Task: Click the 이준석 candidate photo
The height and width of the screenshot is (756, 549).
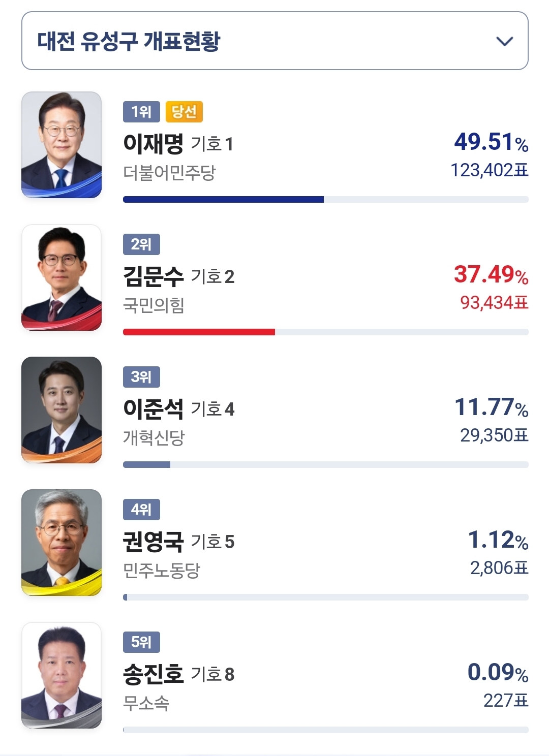Action: point(62,410)
